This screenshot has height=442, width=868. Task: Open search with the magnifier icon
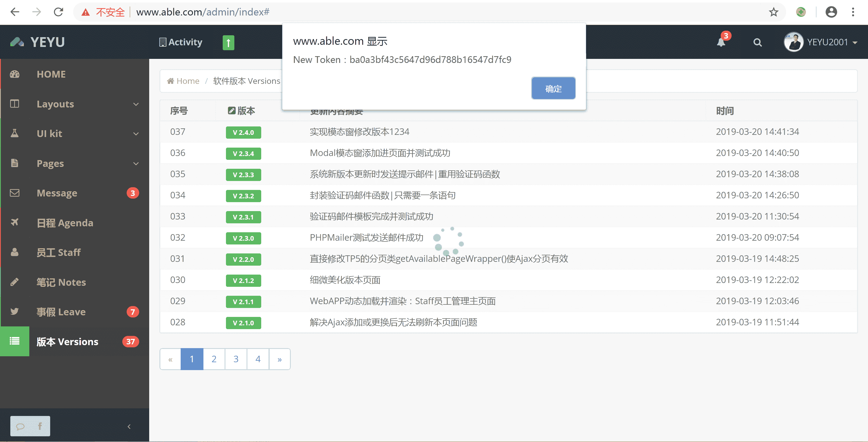point(757,43)
